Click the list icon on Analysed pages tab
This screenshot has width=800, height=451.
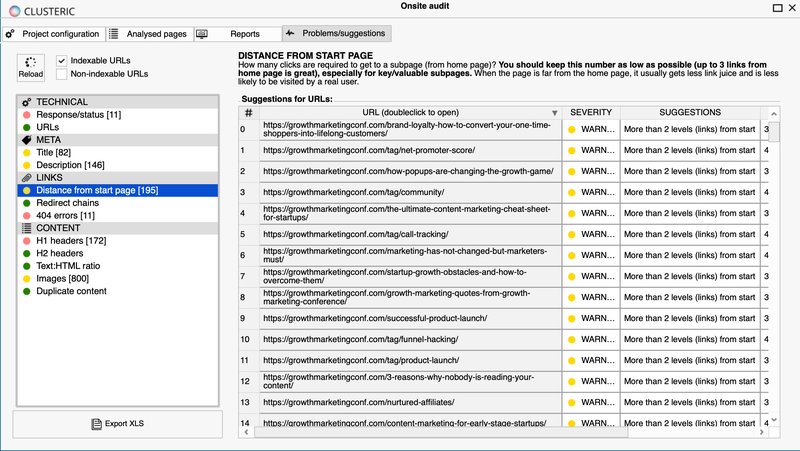point(113,34)
